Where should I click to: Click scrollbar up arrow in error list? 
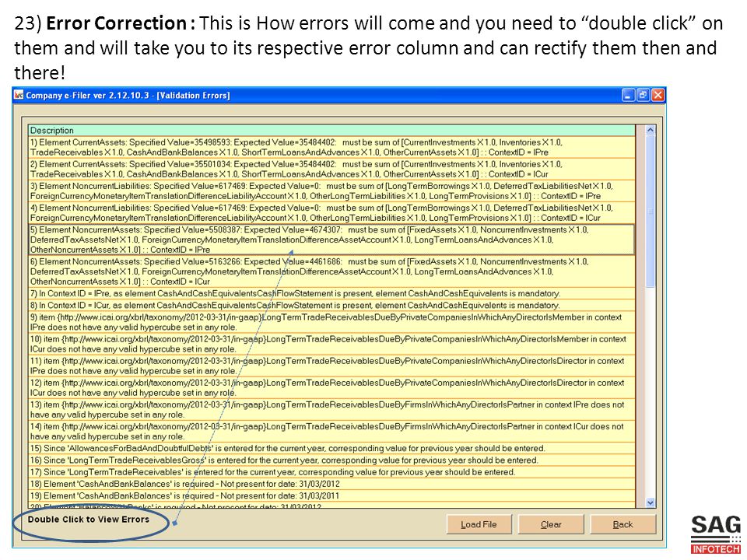coord(651,130)
